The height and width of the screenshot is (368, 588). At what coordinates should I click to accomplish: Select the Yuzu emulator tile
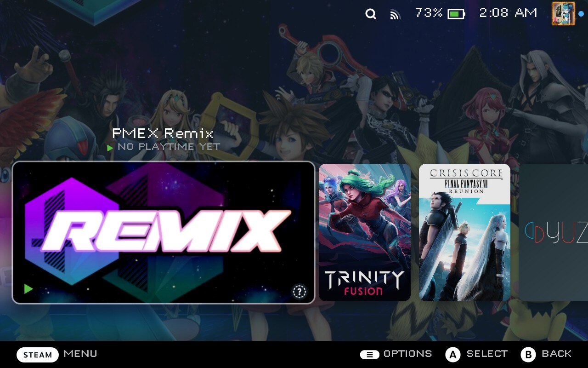[x=553, y=233]
